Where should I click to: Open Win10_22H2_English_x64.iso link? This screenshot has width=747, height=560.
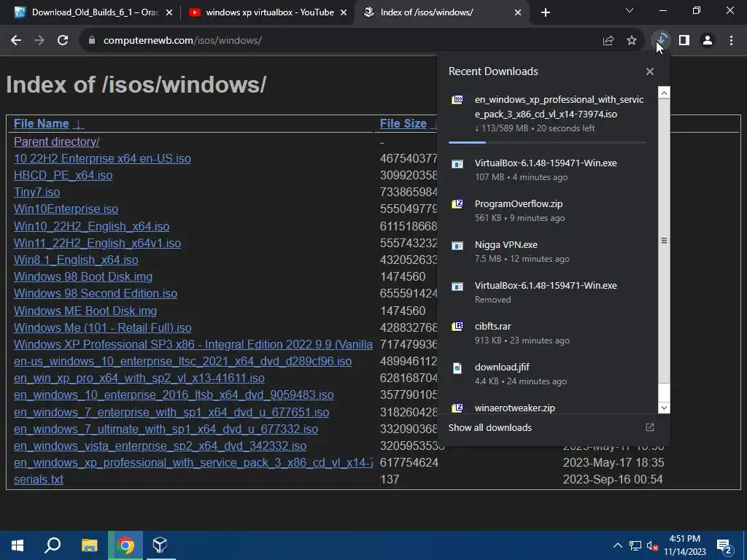pyautogui.click(x=91, y=226)
